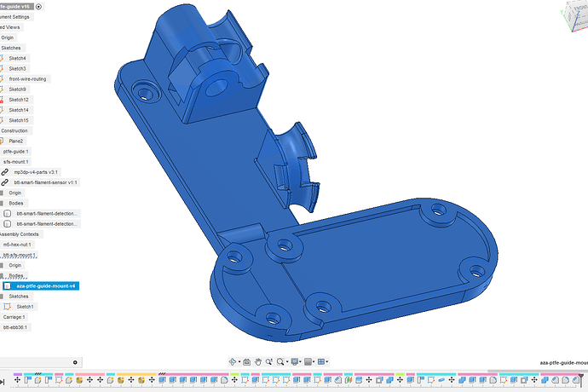Select Sketch4 in the browser tree
The image size is (588, 392).
[x=18, y=59]
